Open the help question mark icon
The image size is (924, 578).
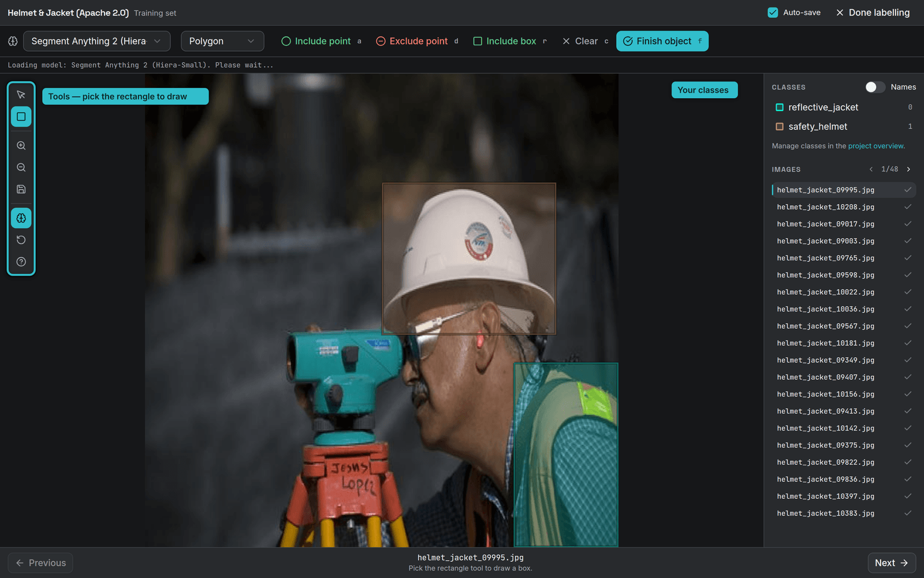[21, 262]
